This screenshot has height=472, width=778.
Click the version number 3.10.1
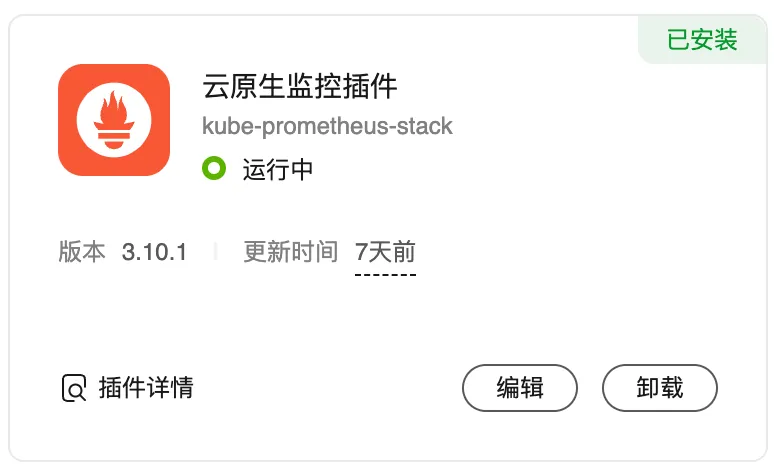tap(154, 252)
